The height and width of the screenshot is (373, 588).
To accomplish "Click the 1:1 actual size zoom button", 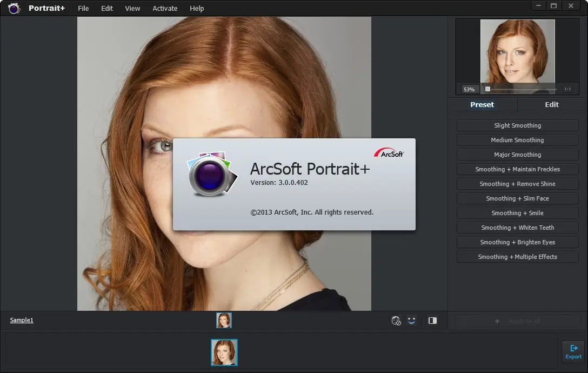I will click(x=567, y=89).
